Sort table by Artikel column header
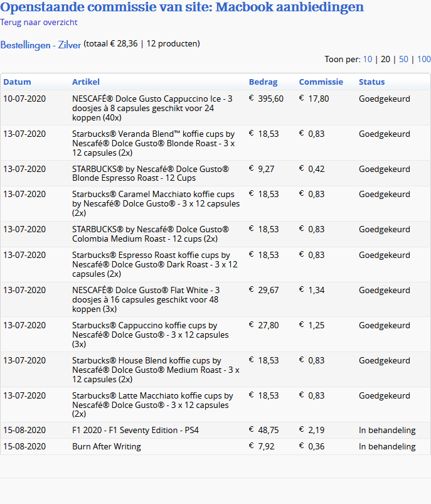The width and height of the screenshot is (431, 504). pos(86,82)
